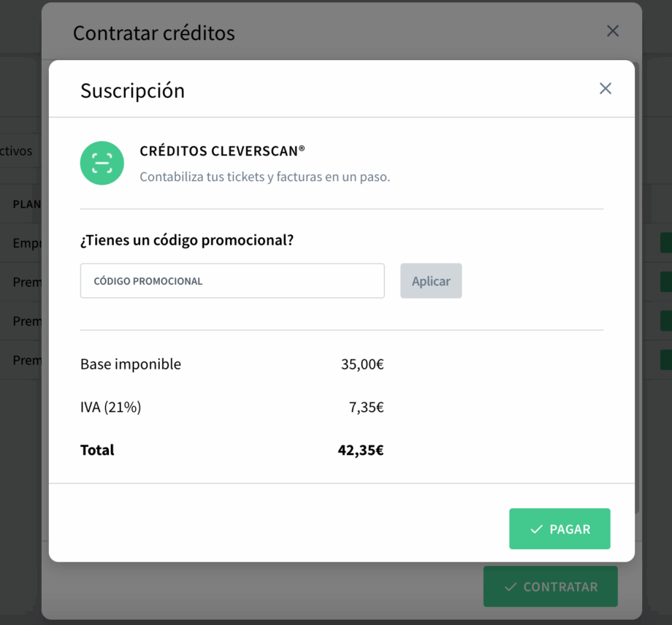The width and height of the screenshot is (672, 625).
Task: Click the Base imponible amount 35,00€
Action: [x=362, y=364]
